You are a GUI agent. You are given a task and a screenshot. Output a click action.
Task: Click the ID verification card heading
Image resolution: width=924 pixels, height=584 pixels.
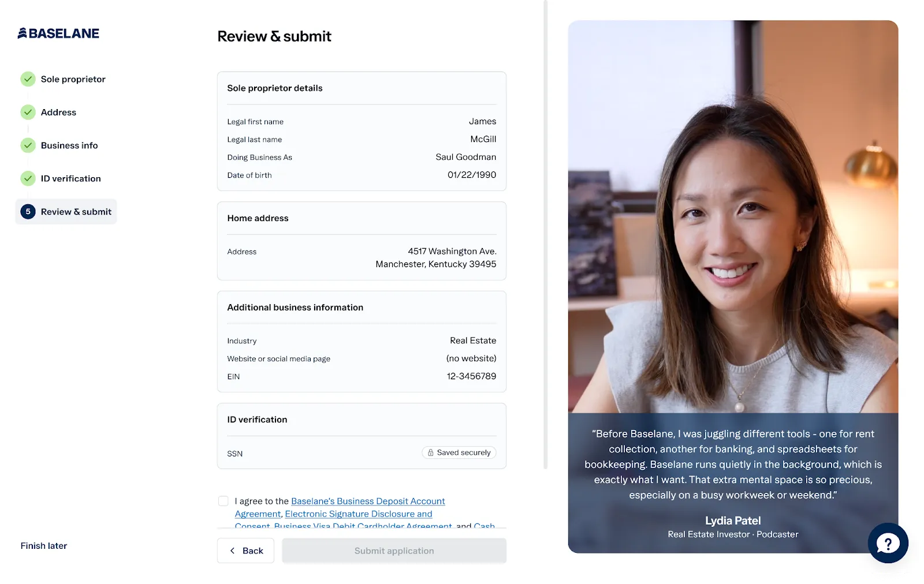click(x=257, y=420)
